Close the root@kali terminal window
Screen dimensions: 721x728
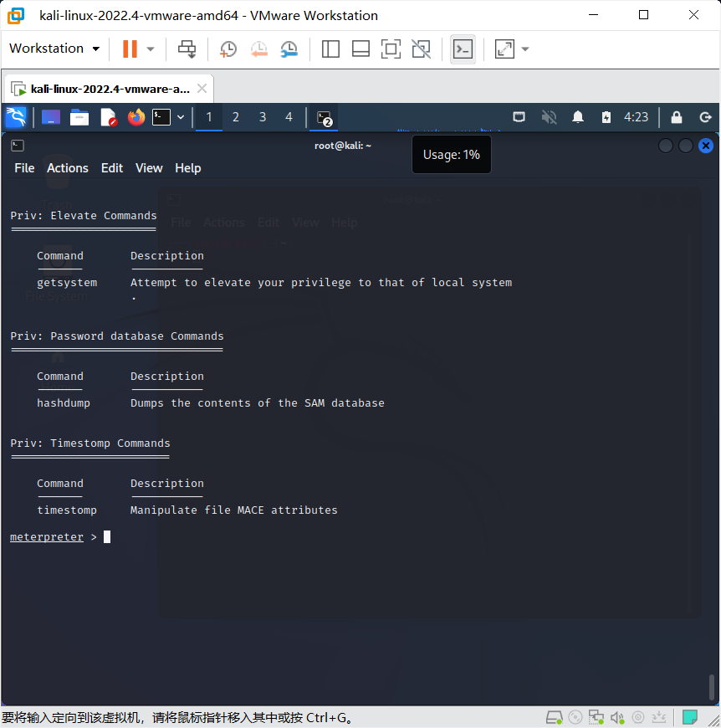point(706,146)
